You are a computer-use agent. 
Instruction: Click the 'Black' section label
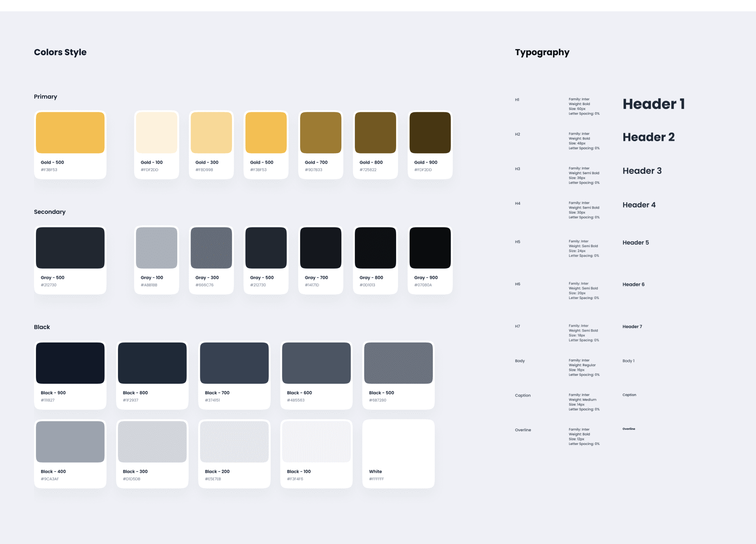[x=42, y=327]
